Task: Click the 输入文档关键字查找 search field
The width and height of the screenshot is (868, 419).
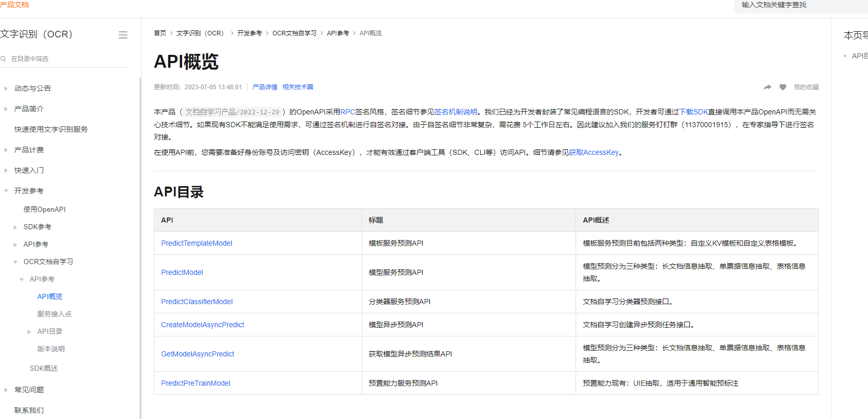Action: 801,5
